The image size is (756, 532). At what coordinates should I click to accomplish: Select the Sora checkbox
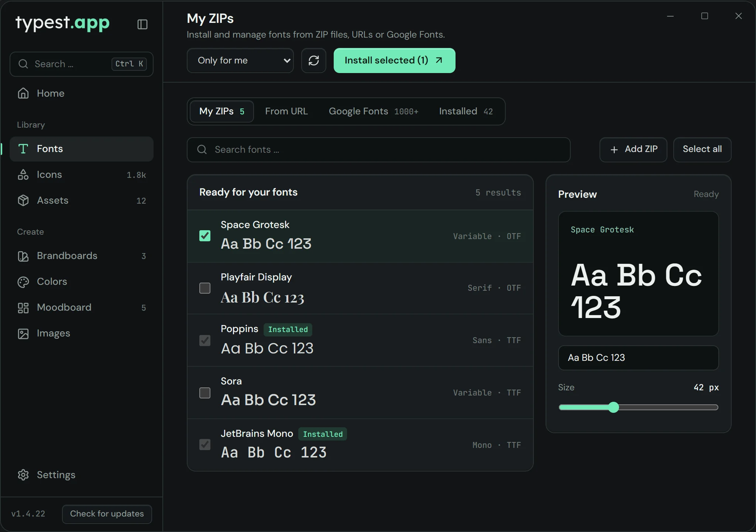point(205,393)
